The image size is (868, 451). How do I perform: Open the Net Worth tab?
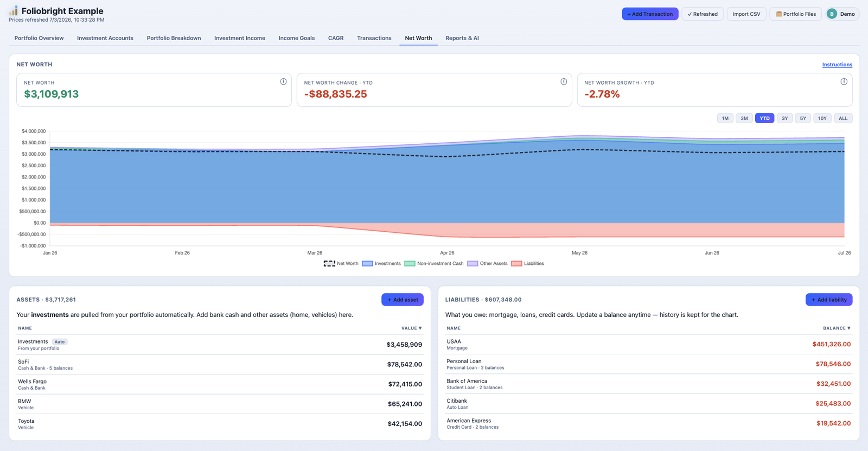coord(418,38)
